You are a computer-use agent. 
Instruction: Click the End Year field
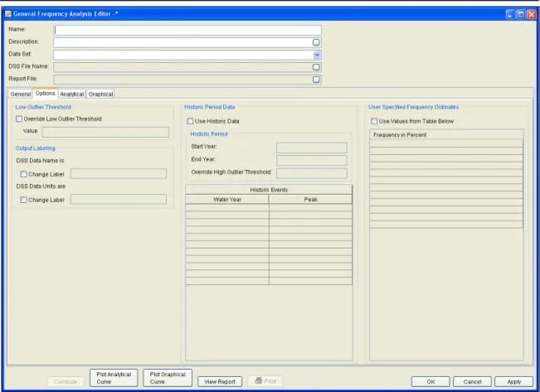coord(312,161)
